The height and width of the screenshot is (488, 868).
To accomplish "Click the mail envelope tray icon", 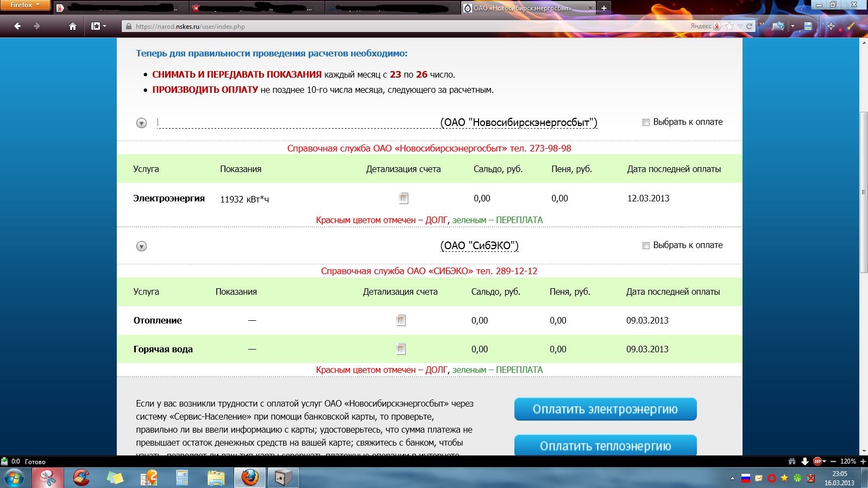I will (x=759, y=478).
